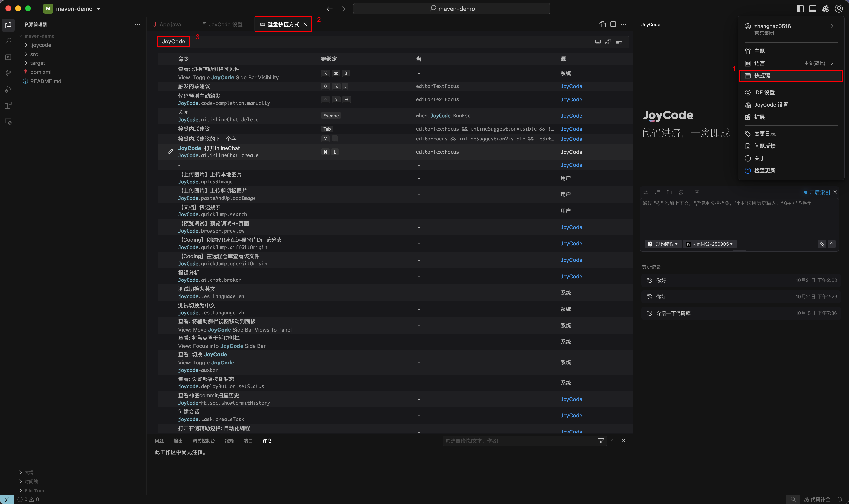Image resolution: width=849 pixels, height=504 pixels.
Task: Click the account avatar in title bar
Action: coord(839,9)
